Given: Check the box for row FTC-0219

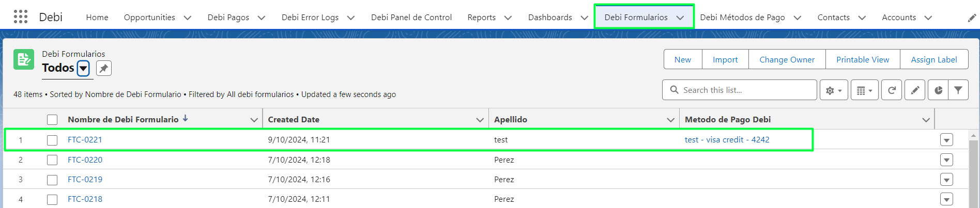Looking at the screenshot, I should click(x=52, y=180).
